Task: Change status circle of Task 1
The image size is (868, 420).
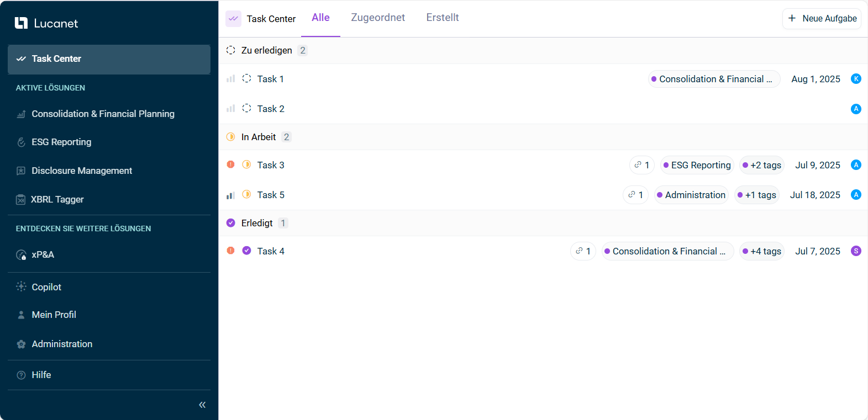Action: pos(247,78)
